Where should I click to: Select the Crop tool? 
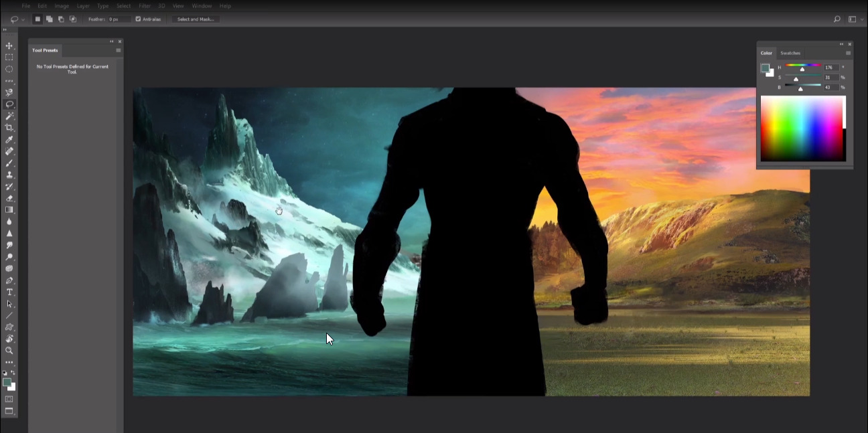[9, 128]
